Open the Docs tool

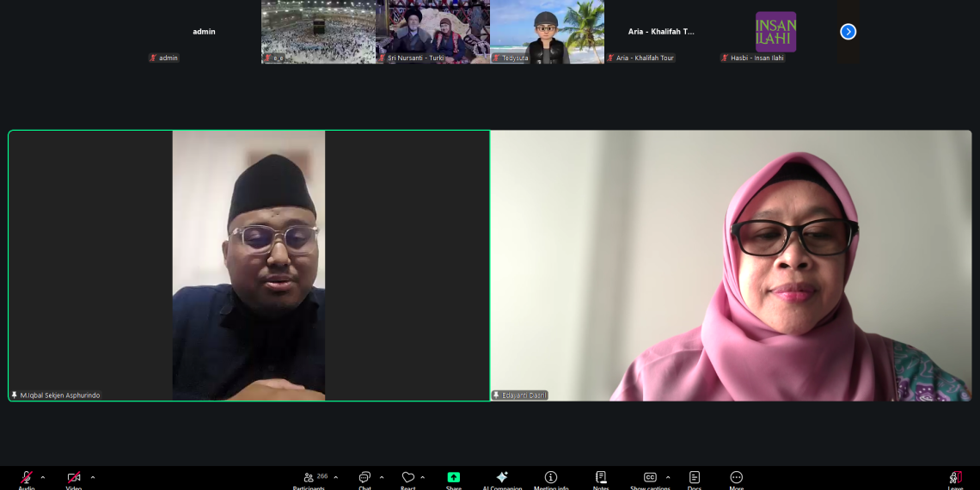pyautogui.click(x=695, y=478)
